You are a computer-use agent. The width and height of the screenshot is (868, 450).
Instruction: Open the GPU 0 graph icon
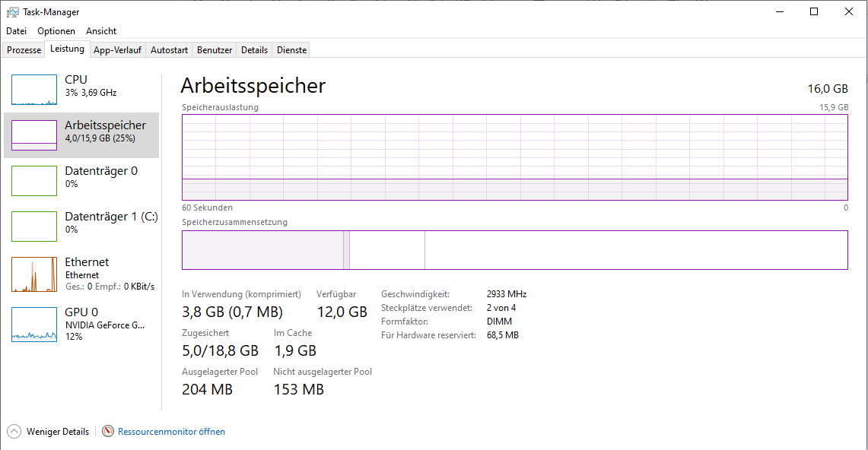coord(34,325)
